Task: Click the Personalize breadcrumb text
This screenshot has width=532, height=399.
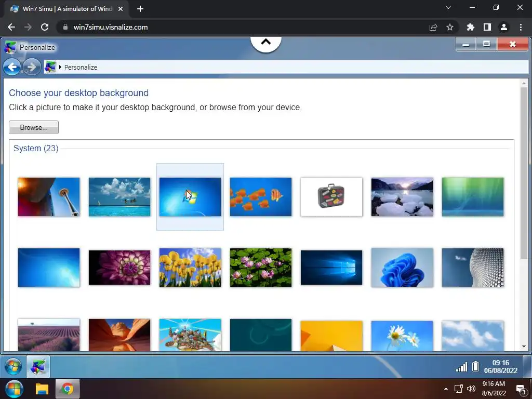Action: pyautogui.click(x=81, y=67)
